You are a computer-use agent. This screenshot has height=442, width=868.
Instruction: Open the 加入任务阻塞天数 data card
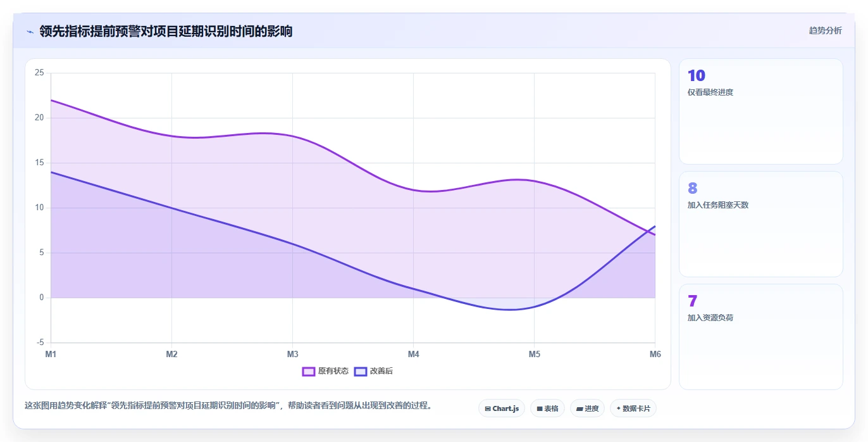(761, 224)
